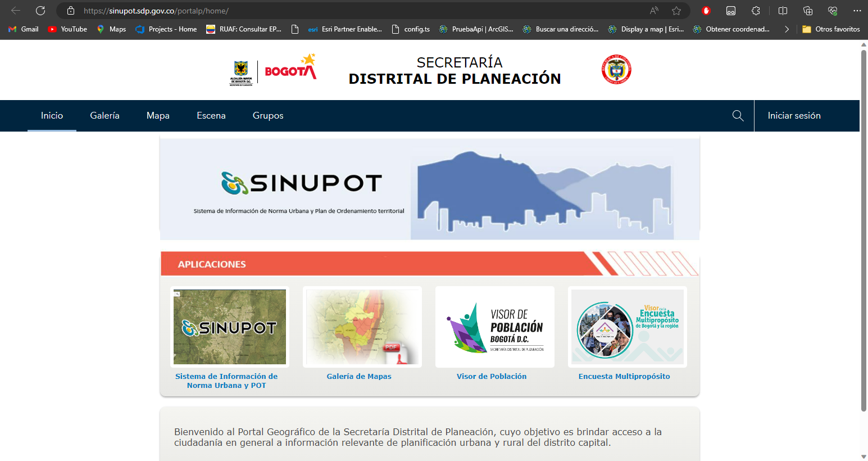Open the Grupos tab
The image size is (868, 461).
tap(268, 116)
